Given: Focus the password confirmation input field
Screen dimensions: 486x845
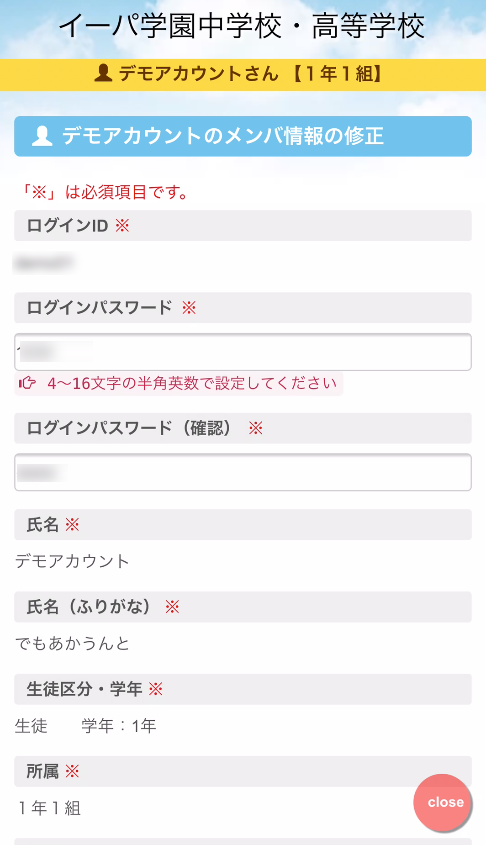Looking at the screenshot, I should [243, 472].
